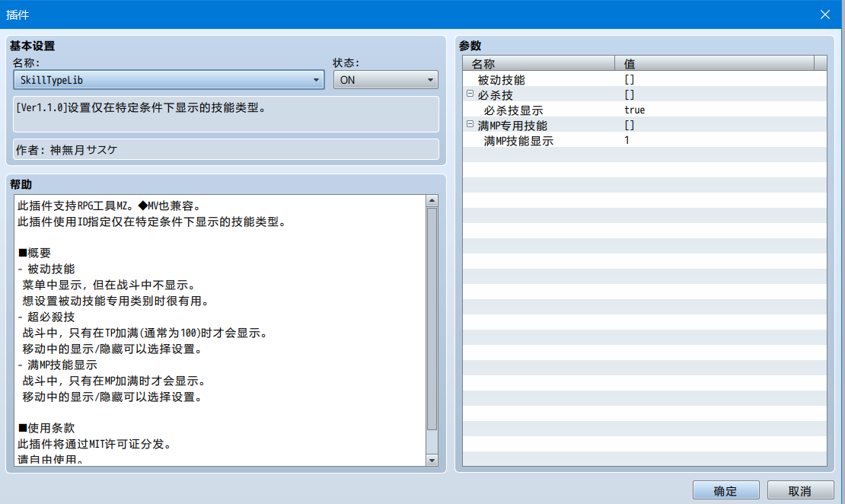The image size is (845, 504).
Task: Open the SkillTypeLib plugin name dropdown
Action: point(169,80)
